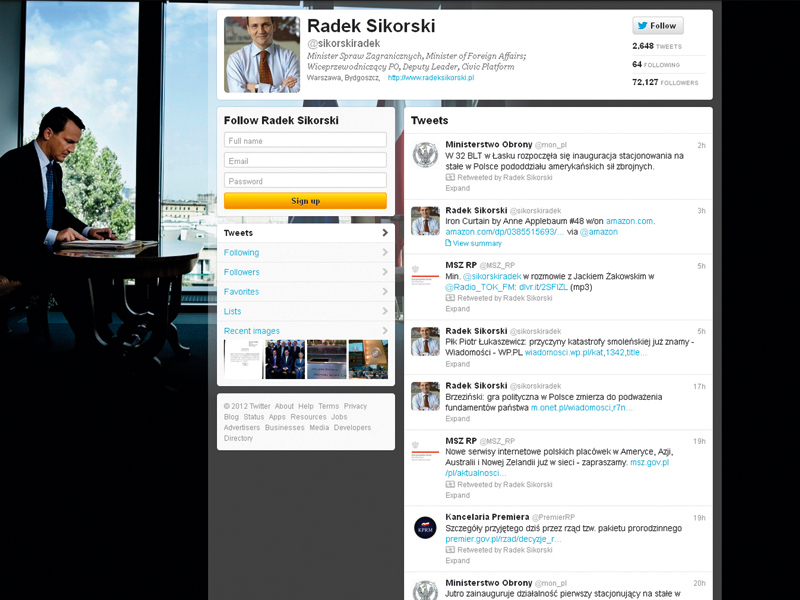Click the chevron arrow next to Following
This screenshot has width=800, height=600.
tap(385, 253)
